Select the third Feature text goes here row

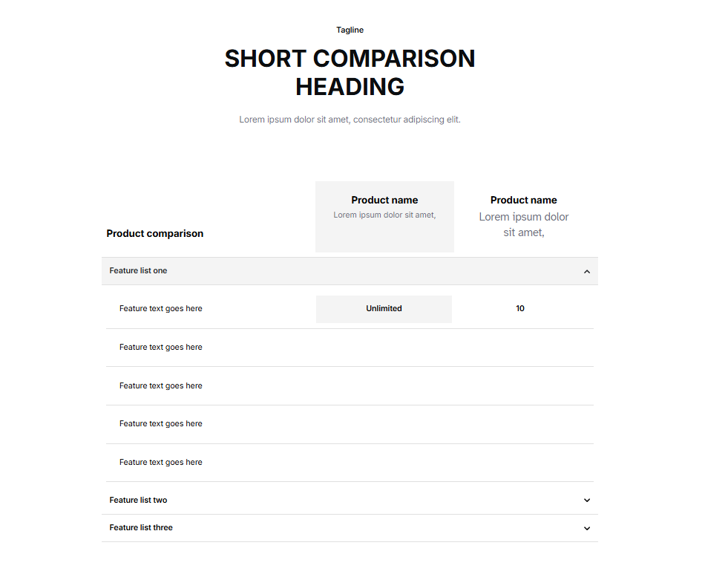(160, 386)
